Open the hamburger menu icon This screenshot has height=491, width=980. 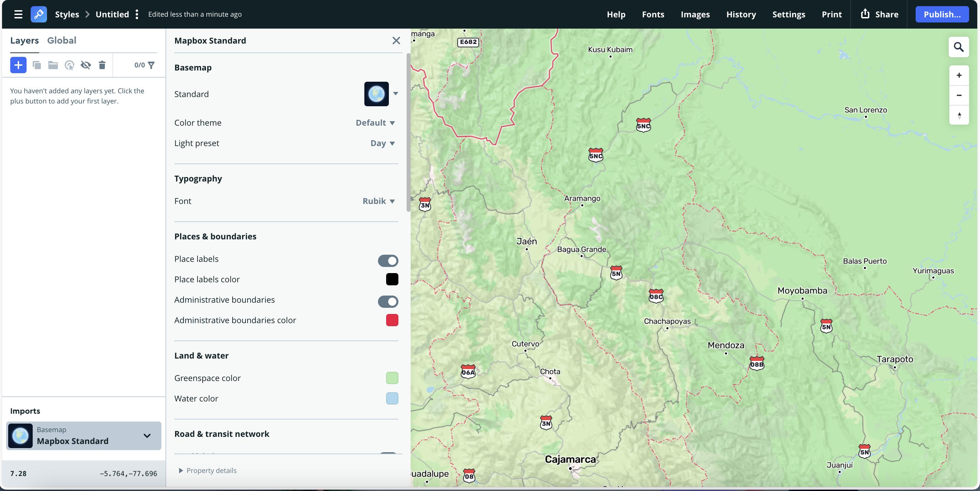pos(18,14)
